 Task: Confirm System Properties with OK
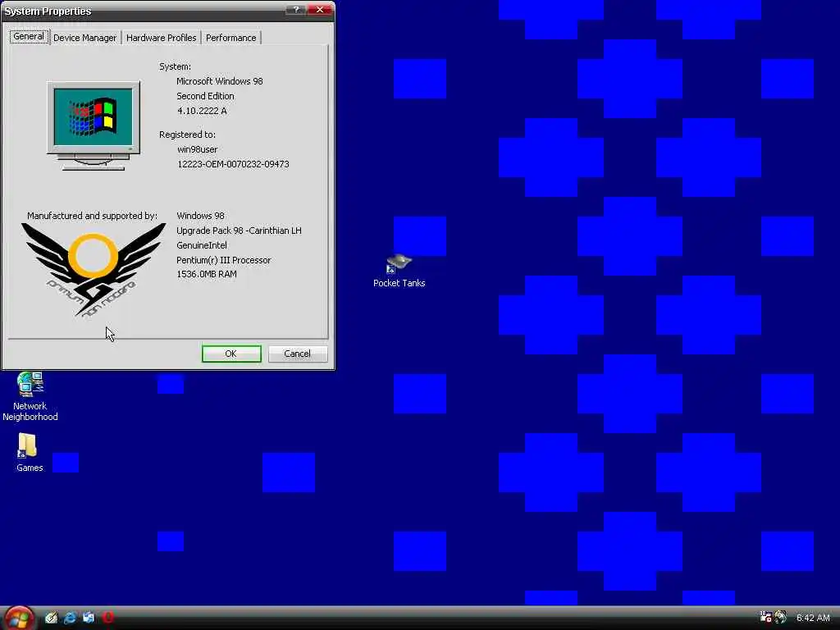pos(231,354)
